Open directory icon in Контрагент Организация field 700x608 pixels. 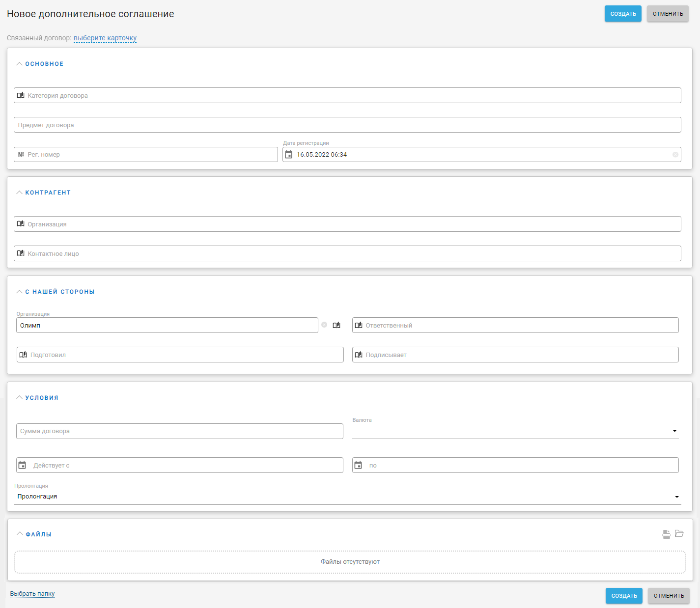coord(21,224)
